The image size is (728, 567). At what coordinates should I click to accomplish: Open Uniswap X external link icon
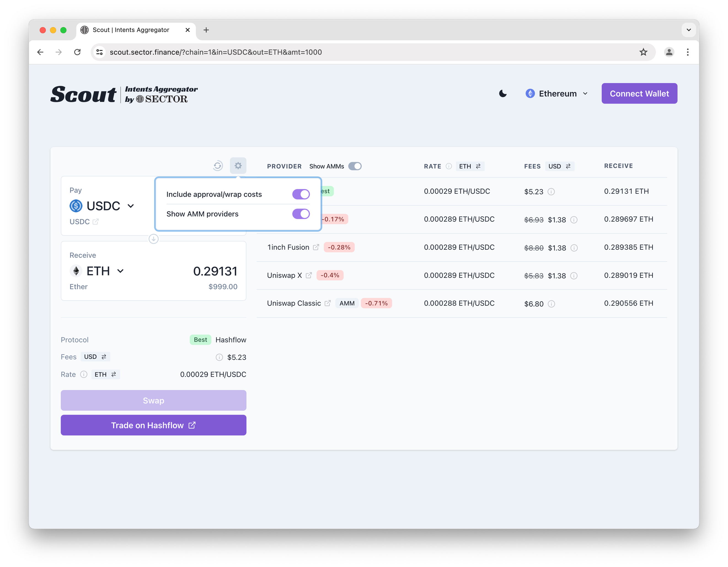pos(309,275)
